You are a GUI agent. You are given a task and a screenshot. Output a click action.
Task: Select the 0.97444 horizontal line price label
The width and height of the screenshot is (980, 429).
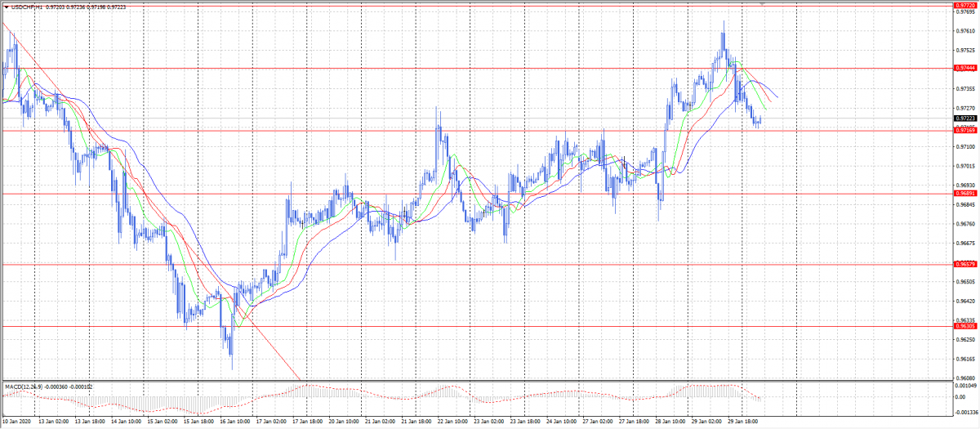click(x=964, y=68)
